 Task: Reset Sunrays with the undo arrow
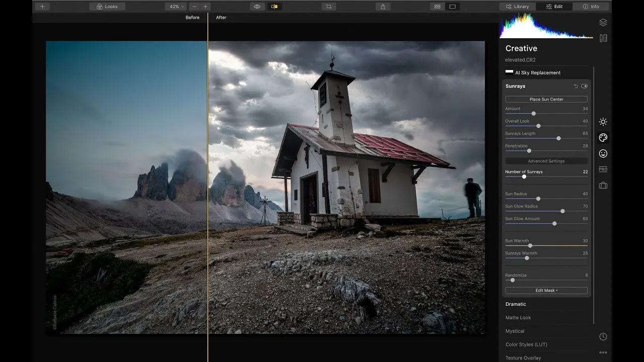pyautogui.click(x=576, y=86)
